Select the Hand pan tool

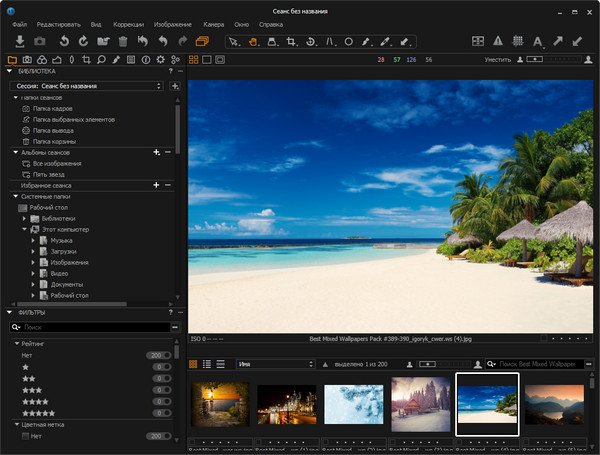tap(254, 42)
